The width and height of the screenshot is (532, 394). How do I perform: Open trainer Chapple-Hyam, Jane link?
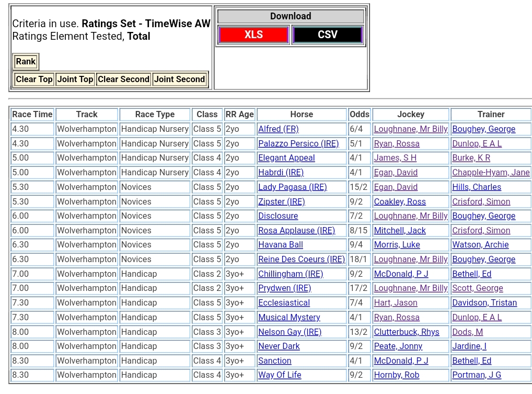(x=491, y=173)
